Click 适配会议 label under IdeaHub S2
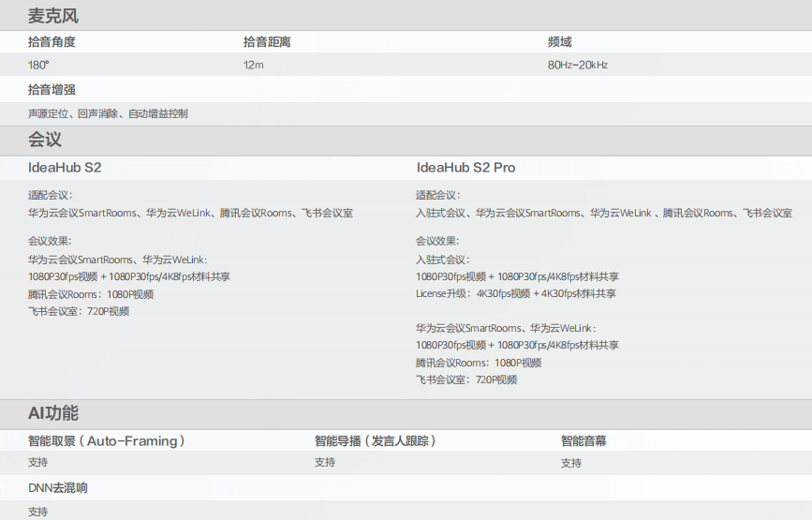Viewport: 812px width, 520px height. click(51, 195)
